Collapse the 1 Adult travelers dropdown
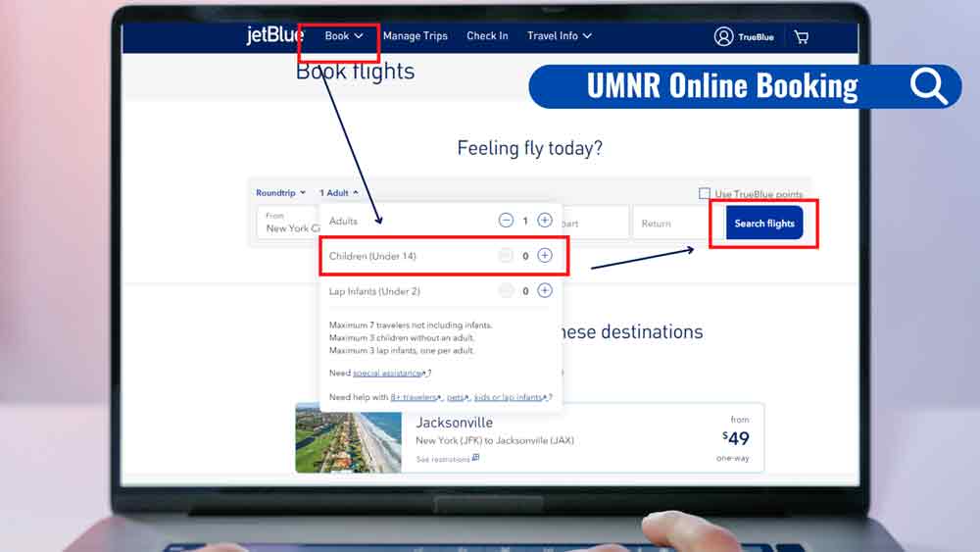 click(338, 193)
